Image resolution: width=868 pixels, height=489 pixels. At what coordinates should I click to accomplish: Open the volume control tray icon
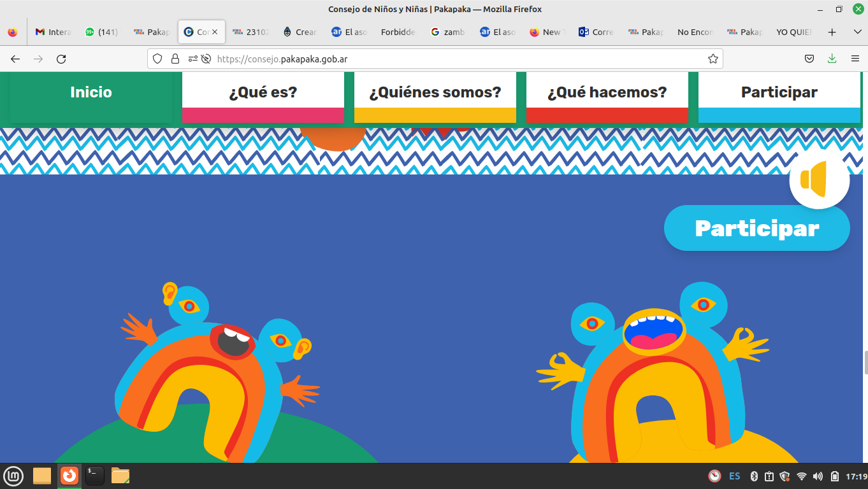818,476
